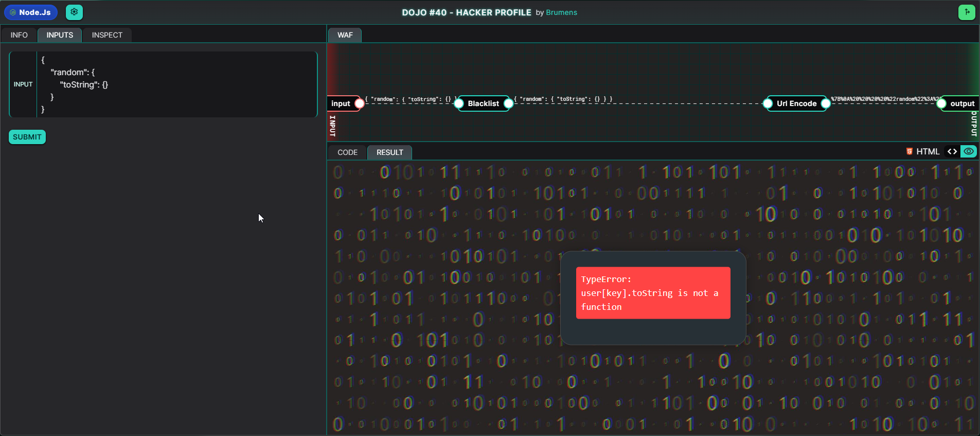
Task: Click the input node's output connector circle
Action: click(x=360, y=103)
